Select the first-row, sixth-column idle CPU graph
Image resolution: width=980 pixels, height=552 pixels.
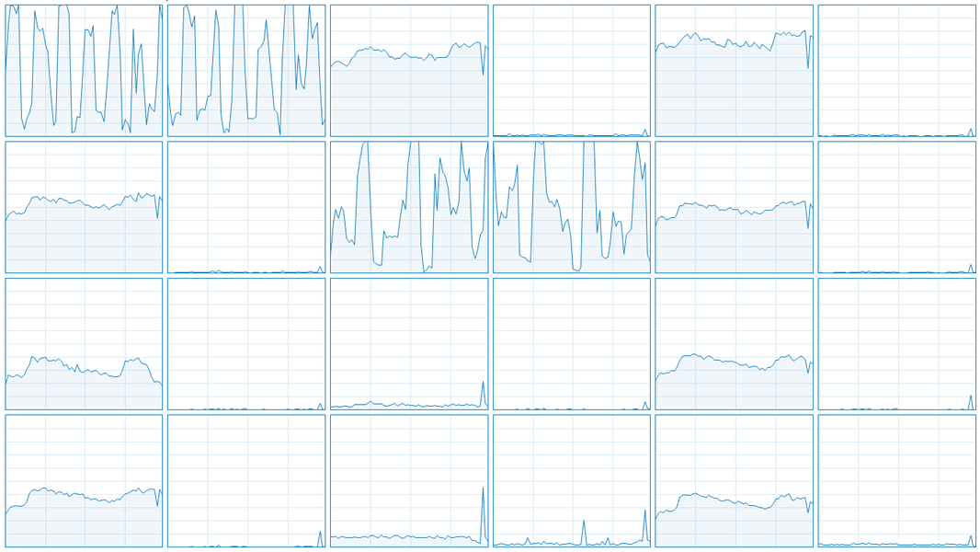click(x=896, y=71)
